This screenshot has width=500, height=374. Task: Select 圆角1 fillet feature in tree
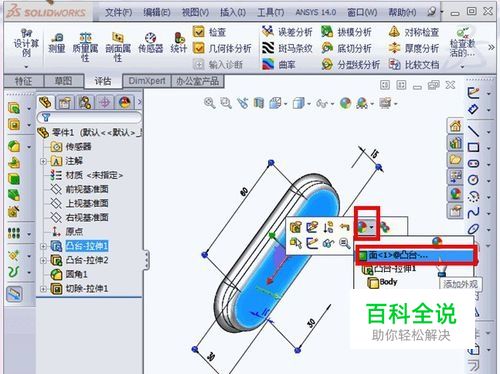point(69,274)
